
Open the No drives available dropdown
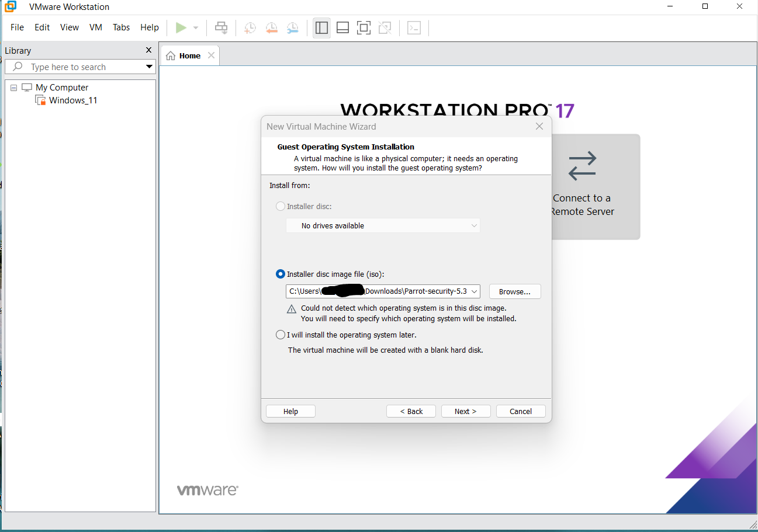[383, 225]
